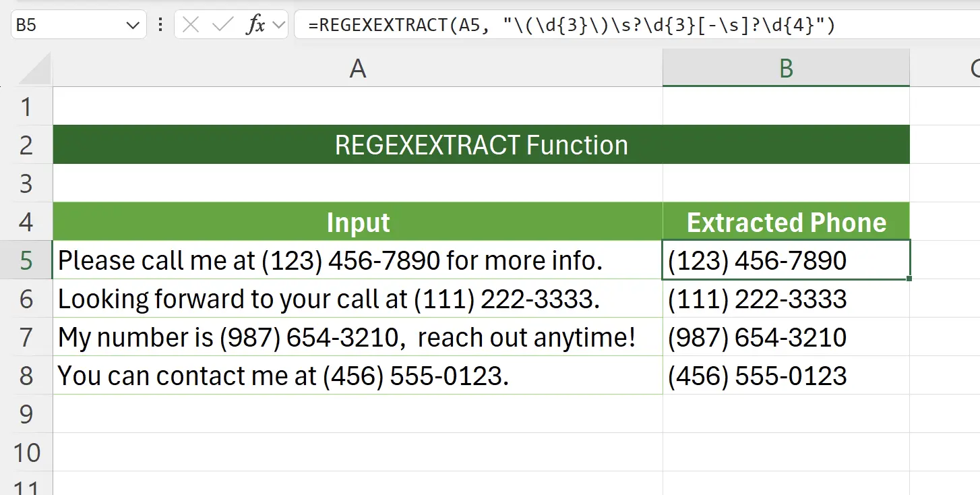Click the vertical dots kebab menu near Name Box
This screenshot has height=495, width=980.
pyautogui.click(x=160, y=24)
